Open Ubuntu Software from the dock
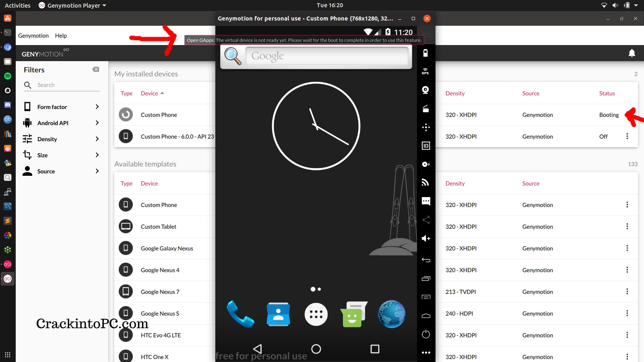644x362 pixels. (x=8, y=18)
